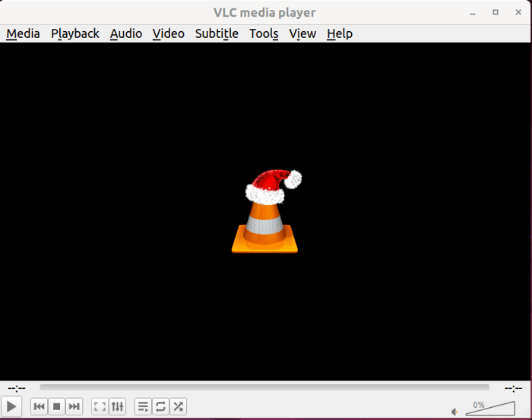Maximize the VLC media player window
Viewport: 532px width, 420px height.
pos(496,12)
